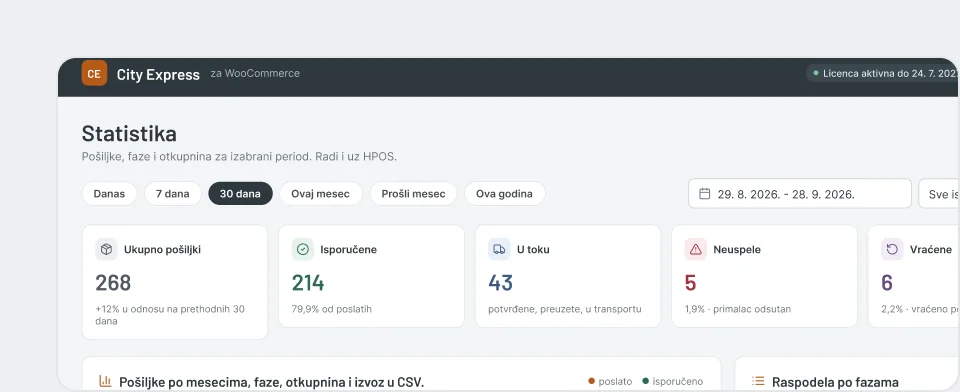Click the bar chart icon beside Pošiljke po mesecima
This screenshot has width=960, height=392.
click(105, 382)
